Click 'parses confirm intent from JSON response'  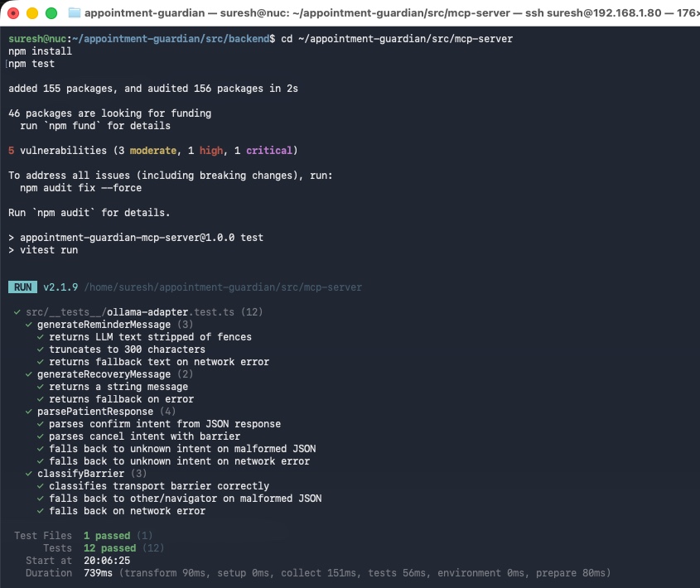(x=165, y=424)
